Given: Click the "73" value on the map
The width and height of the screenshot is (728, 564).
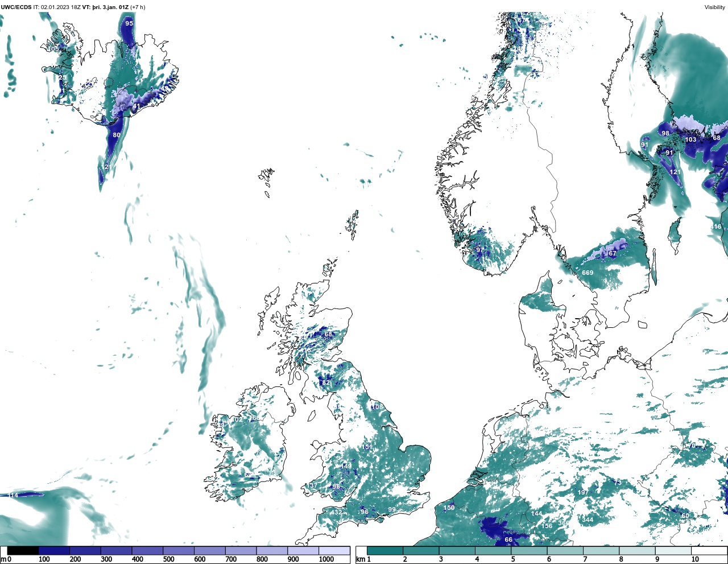Looking at the screenshot, I should [x=618, y=483].
